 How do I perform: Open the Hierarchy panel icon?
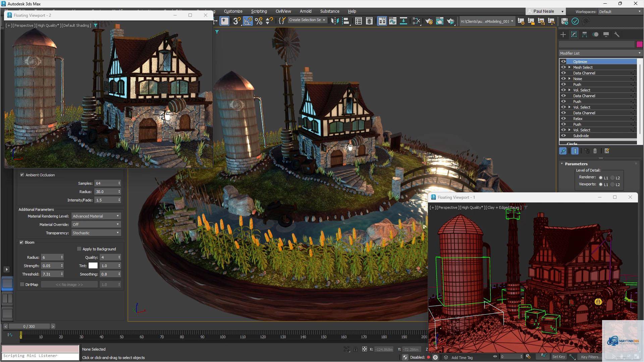pos(585,35)
